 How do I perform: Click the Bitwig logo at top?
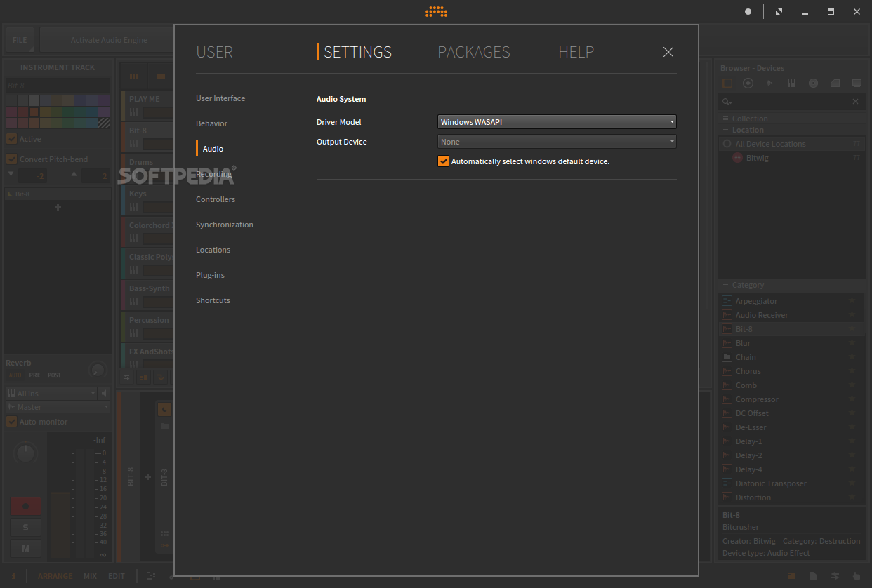click(436, 11)
